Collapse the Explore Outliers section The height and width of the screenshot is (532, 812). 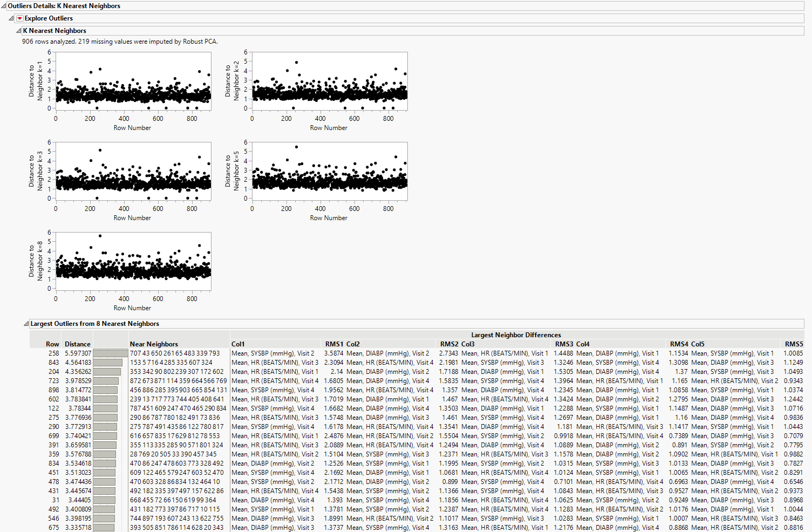click(x=10, y=18)
